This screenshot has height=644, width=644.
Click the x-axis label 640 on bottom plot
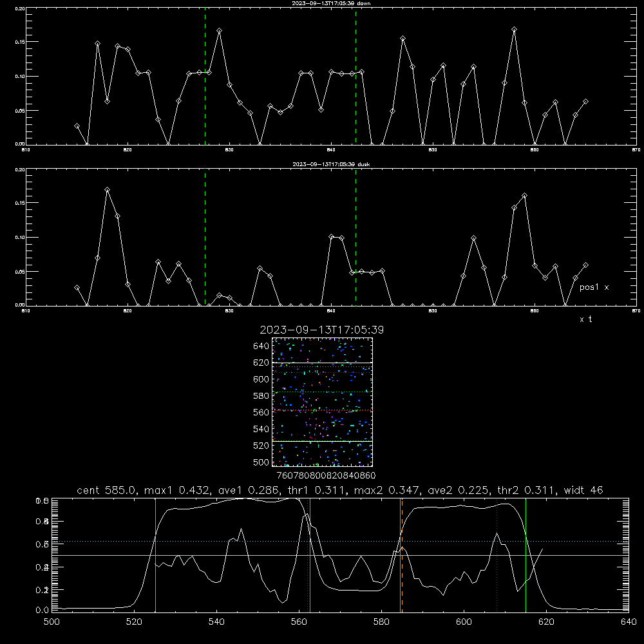[629, 622]
